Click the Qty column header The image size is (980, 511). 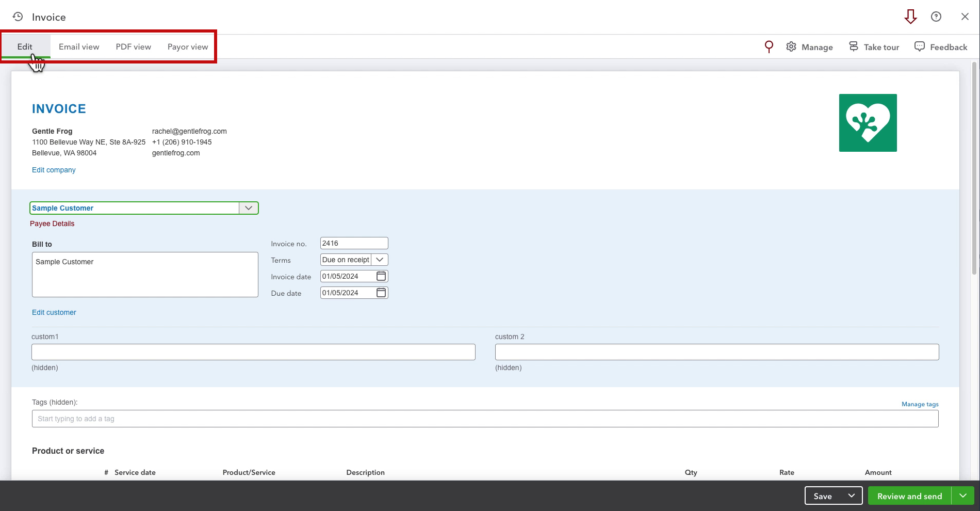pyautogui.click(x=691, y=472)
